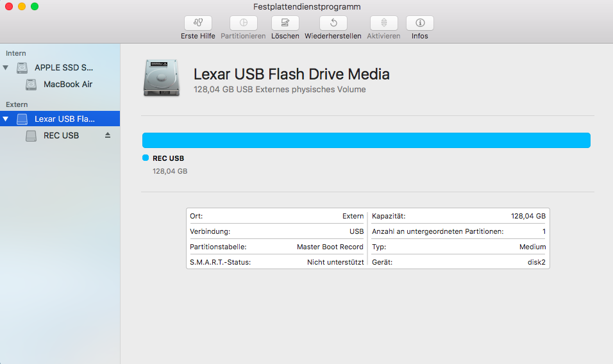613x364 pixels.
Task: Click the blue REC USB legend dot
Action: (x=146, y=158)
